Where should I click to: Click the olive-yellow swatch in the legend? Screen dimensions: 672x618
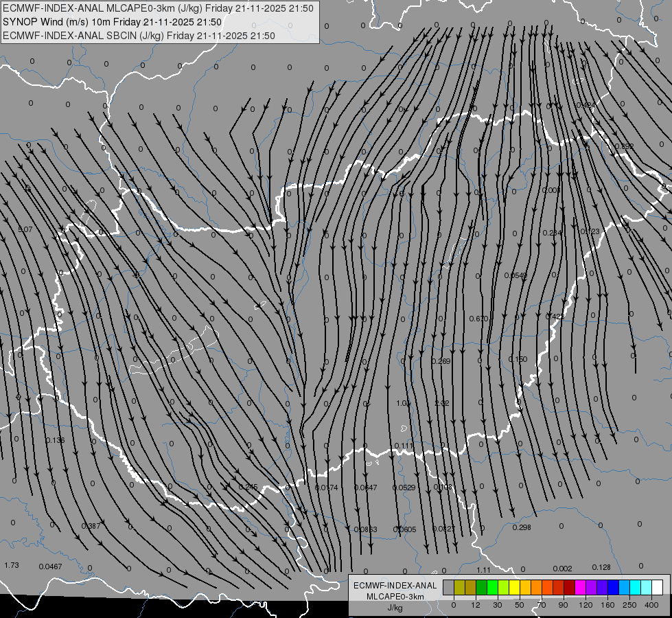459,587
